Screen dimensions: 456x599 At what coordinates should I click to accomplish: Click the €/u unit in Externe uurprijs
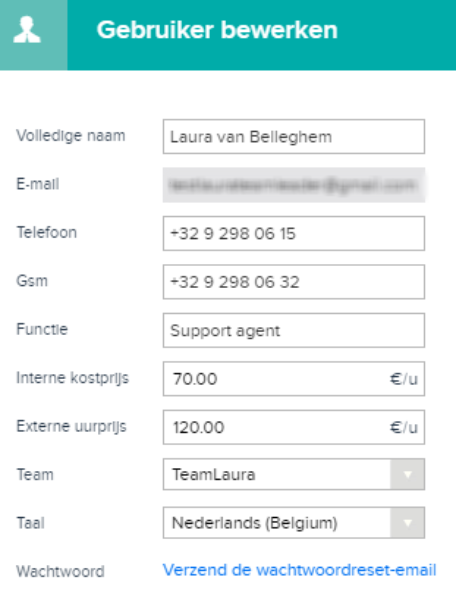[404, 427]
